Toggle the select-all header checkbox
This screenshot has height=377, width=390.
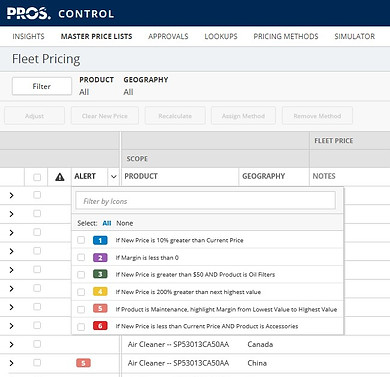tap(37, 177)
